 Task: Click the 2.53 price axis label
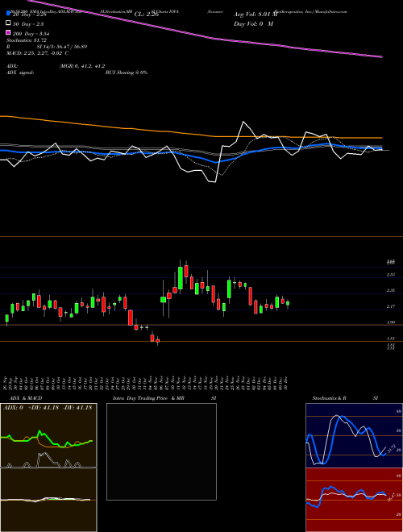391,275
